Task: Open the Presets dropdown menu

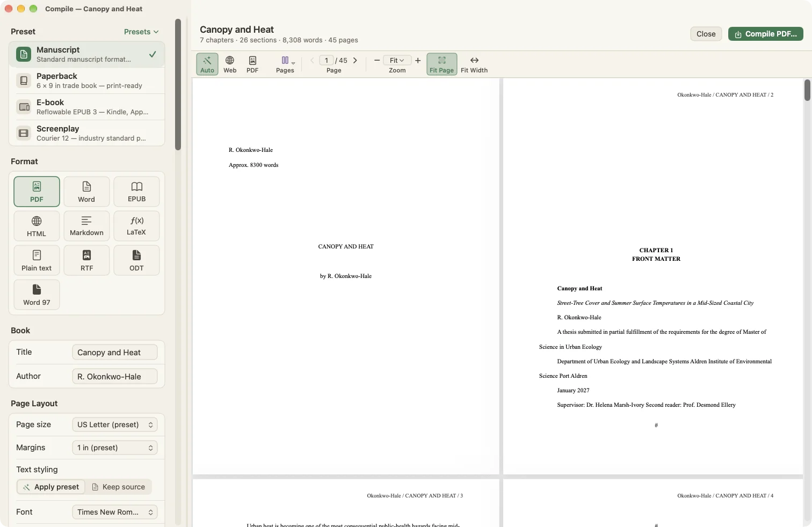Action: (141, 32)
